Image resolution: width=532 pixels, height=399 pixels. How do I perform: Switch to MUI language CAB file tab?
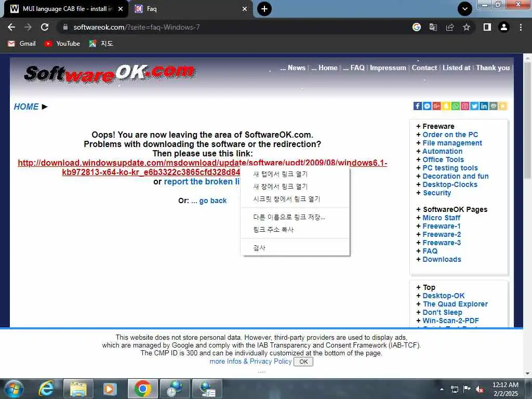point(64,9)
